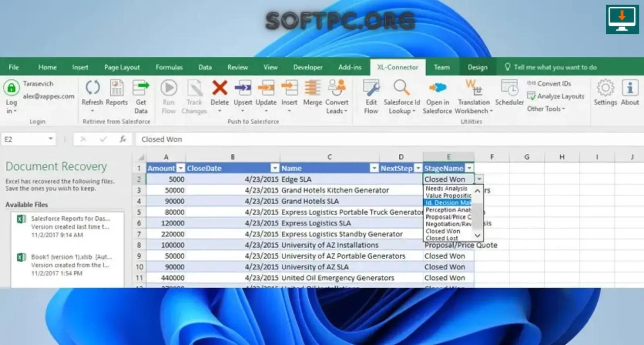Open the Design ribbon tab

(x=477, y=67)
